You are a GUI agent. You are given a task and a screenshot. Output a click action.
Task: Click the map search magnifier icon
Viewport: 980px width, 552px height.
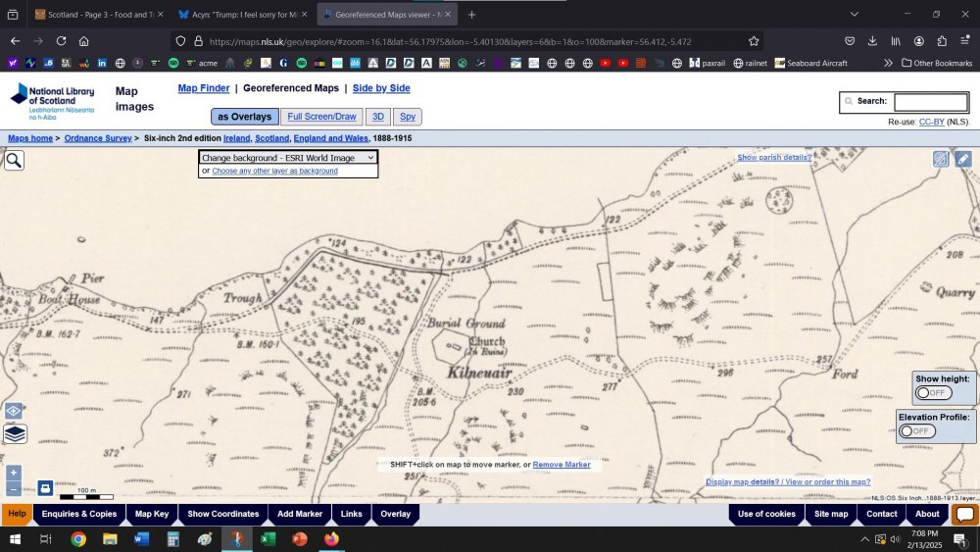tap(14, 160)
